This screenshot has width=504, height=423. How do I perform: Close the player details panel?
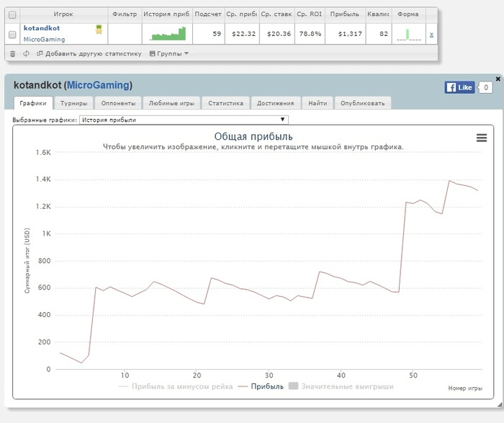[498, 79]
